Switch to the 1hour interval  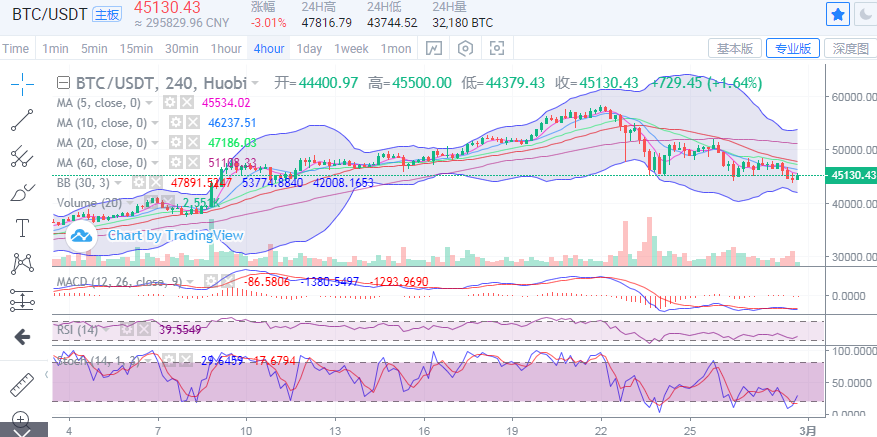[x=226, y=49]
